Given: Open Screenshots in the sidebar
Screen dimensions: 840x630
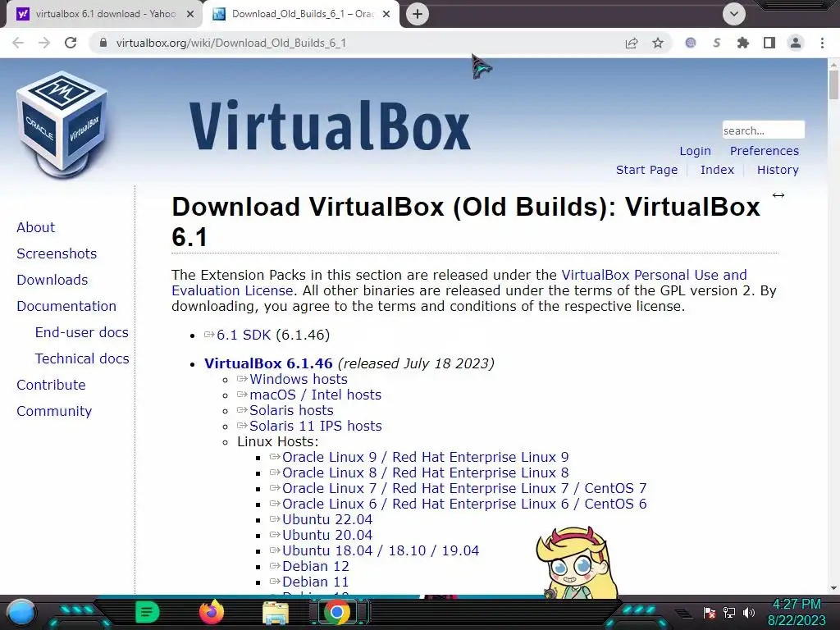Looking at the screenshot, I should (x=57, y=253).
